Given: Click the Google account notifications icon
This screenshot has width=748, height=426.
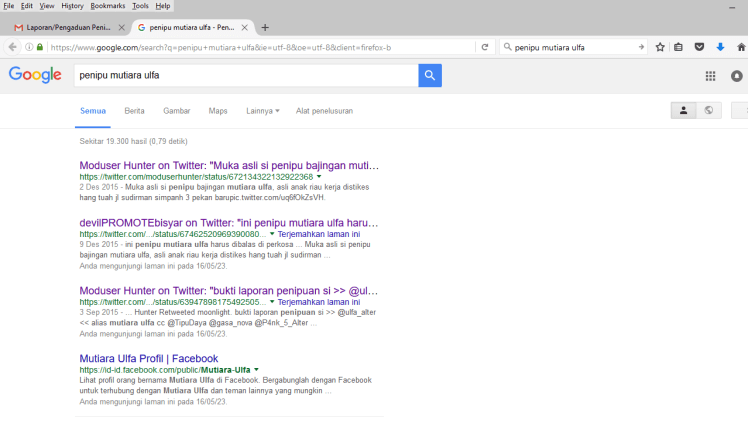Looking at the screenshot, I should [x=737, y=76].
